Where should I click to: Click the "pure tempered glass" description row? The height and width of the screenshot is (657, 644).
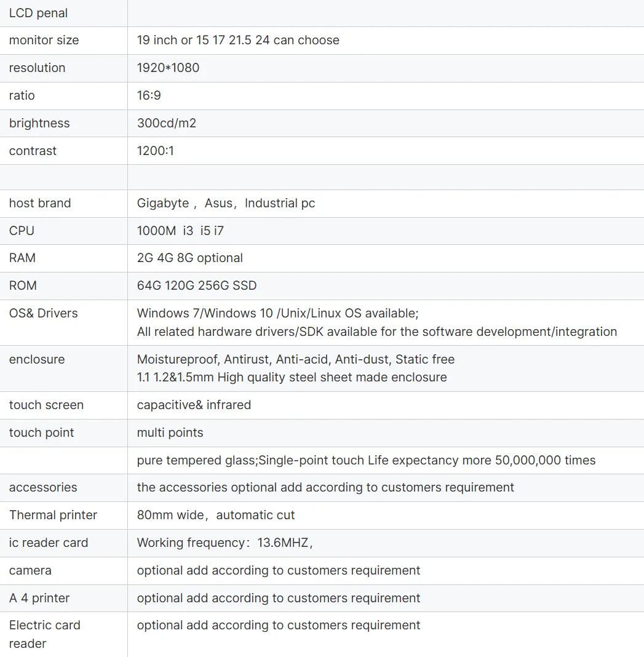366,460
